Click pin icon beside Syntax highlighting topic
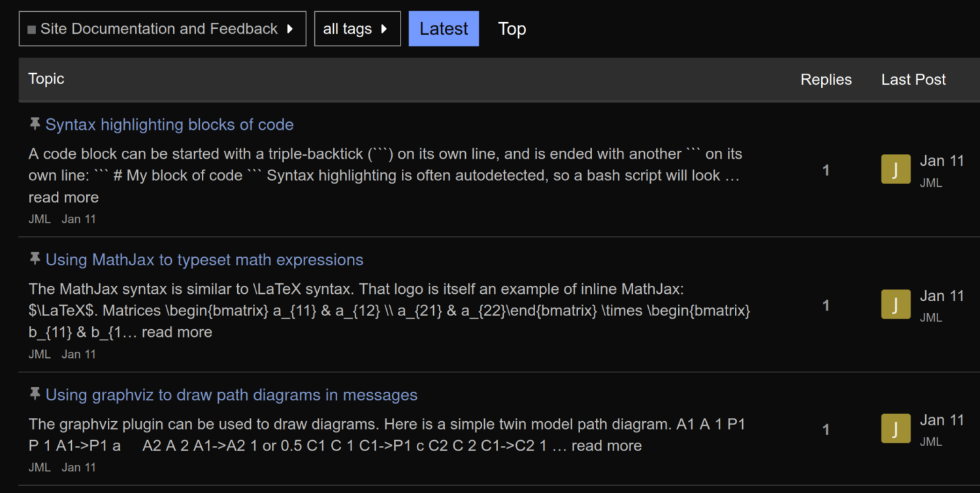 35,123
